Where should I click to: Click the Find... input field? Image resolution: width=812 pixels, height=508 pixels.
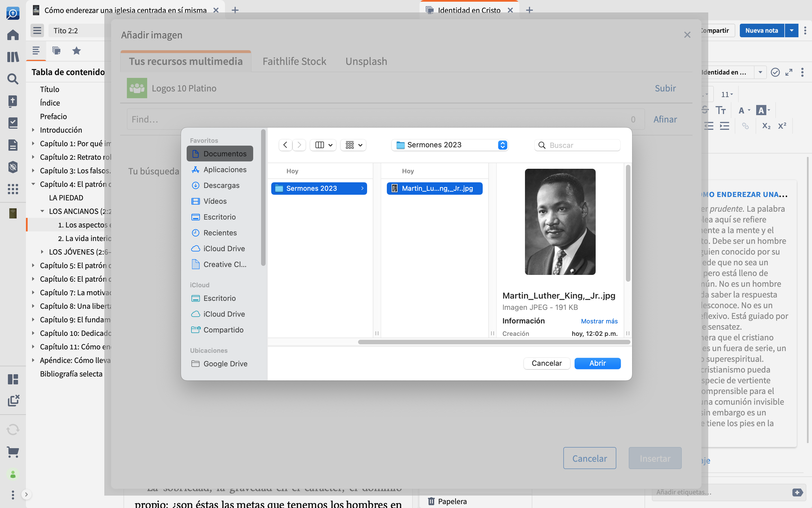click(385, 119)
